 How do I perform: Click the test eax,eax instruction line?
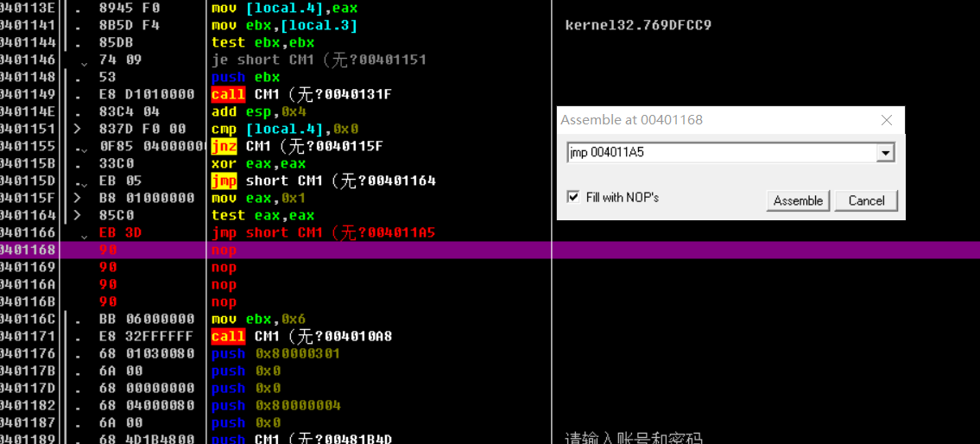[x=262, y=215]
